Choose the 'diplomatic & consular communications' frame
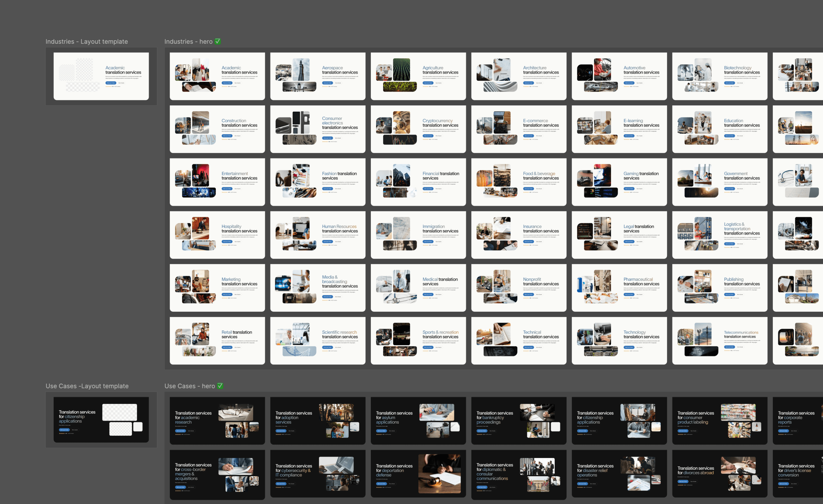Screen dimensions: 823x504 [x=519, y=475]
